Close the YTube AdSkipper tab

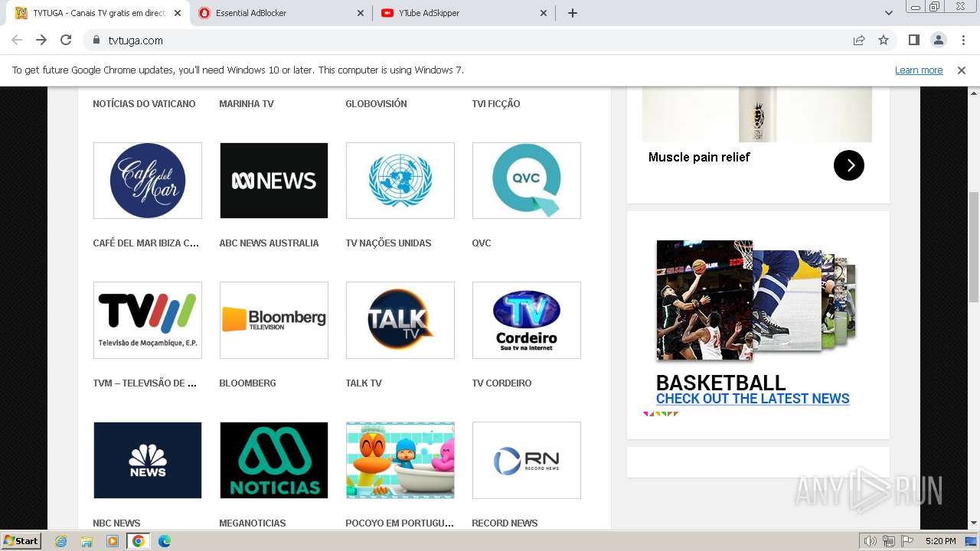544,13
